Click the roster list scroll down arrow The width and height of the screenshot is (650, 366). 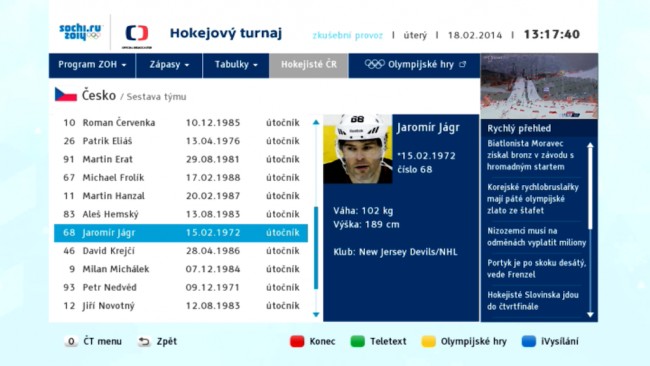316,315
